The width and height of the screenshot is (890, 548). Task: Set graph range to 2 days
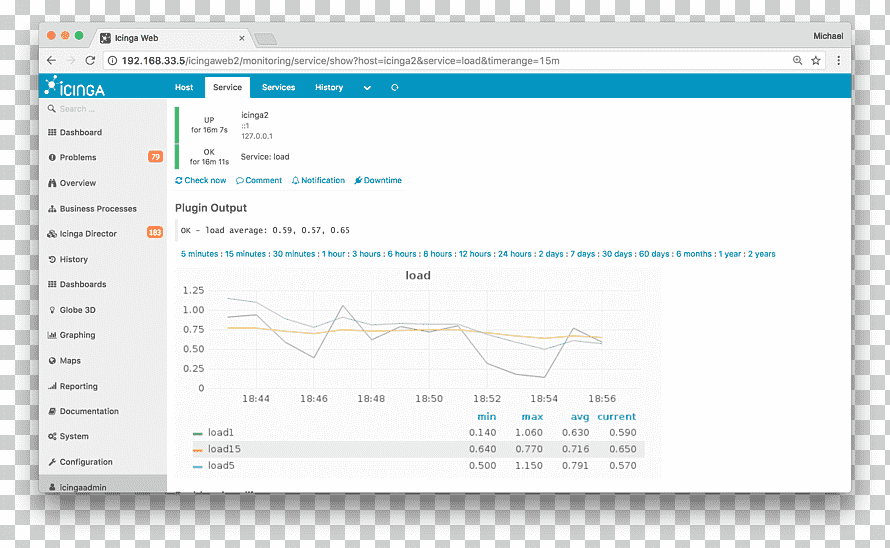(551, 254)
